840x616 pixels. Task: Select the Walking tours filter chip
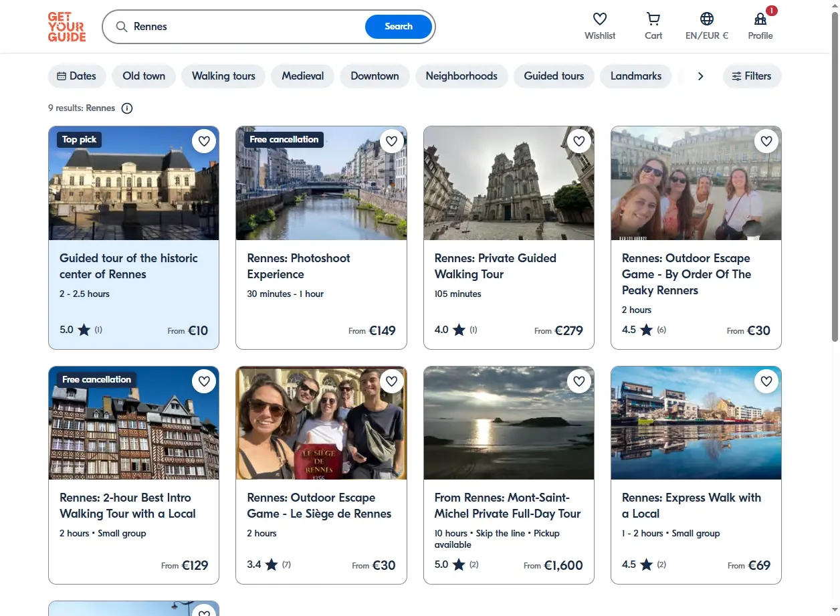pyautogui.click(x=223, y=76)
